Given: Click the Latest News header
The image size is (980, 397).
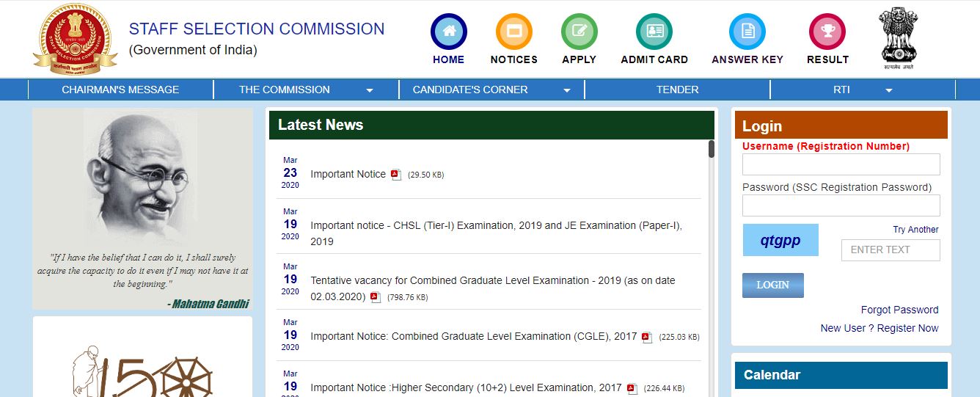Looking at the screenshot, I should (x=491, y=125).
